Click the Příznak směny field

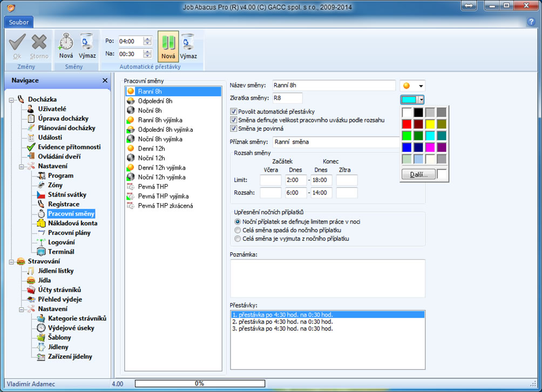click(336, 141)
